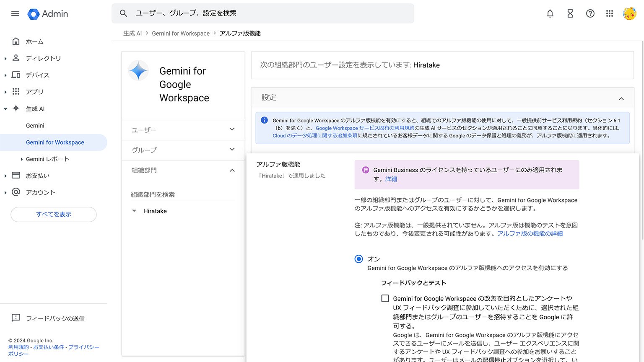
Task: Click the Google Admin logo
Action: [x=48, y=14]
